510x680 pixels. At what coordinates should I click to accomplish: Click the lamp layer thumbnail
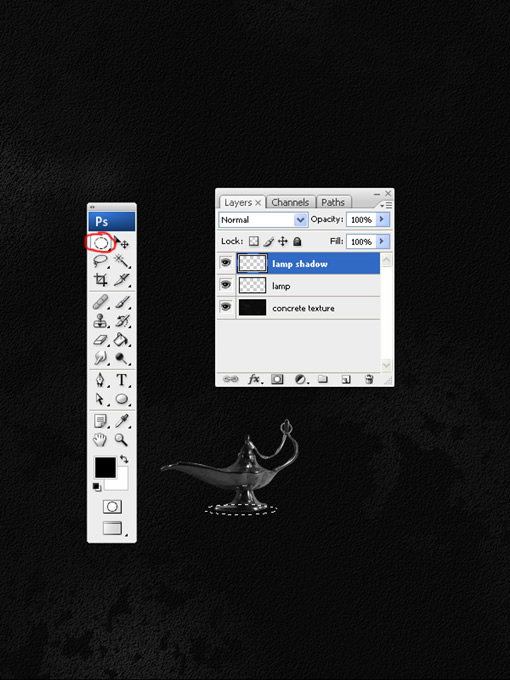tap(252, 285)
